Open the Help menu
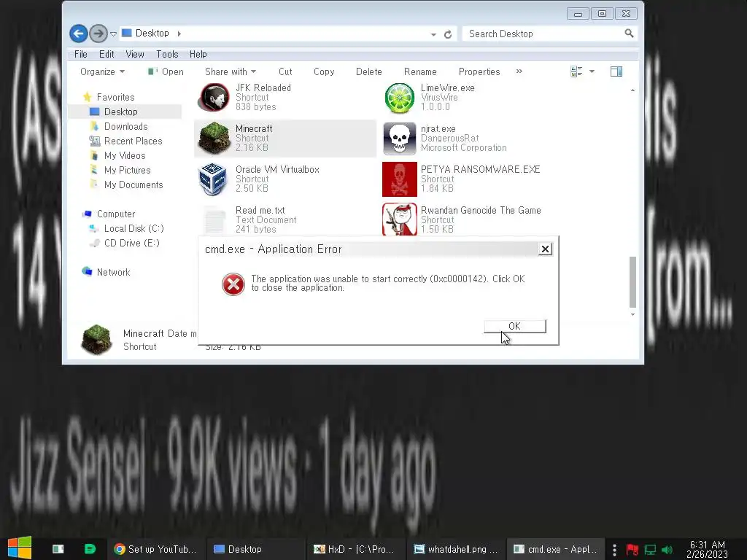The height and width of the screenshot is (560, 747). [x=198, y=54]
